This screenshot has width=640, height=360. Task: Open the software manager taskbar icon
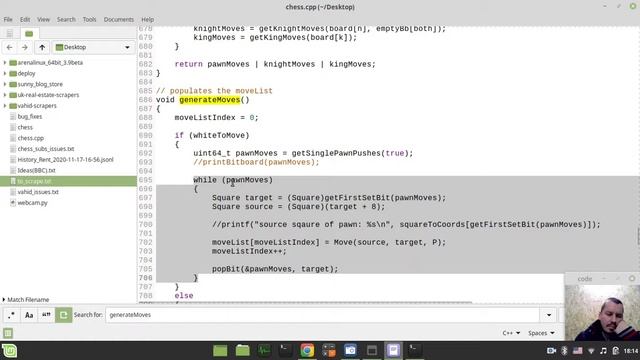329,351
